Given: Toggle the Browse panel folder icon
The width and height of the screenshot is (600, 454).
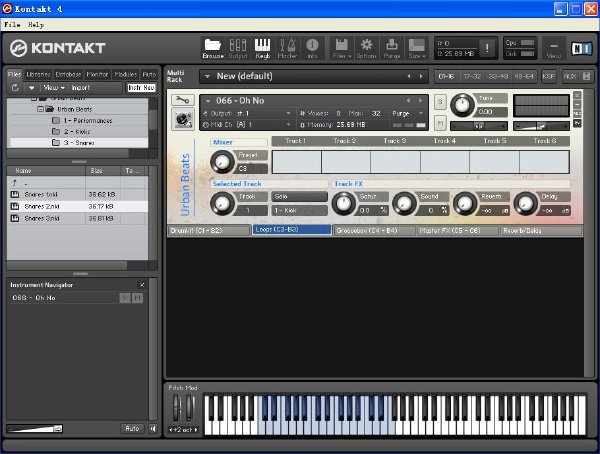Looking at the screenshot, I should (212, 48).
